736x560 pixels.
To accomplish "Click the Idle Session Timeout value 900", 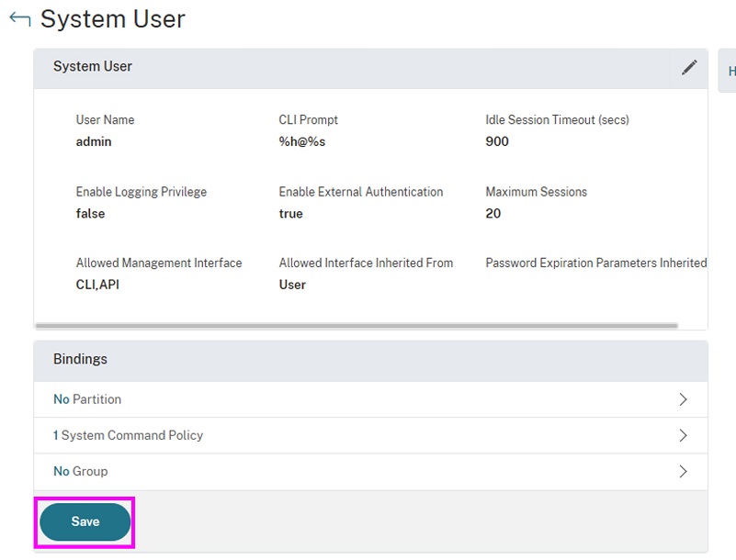I will click(497, 141).
